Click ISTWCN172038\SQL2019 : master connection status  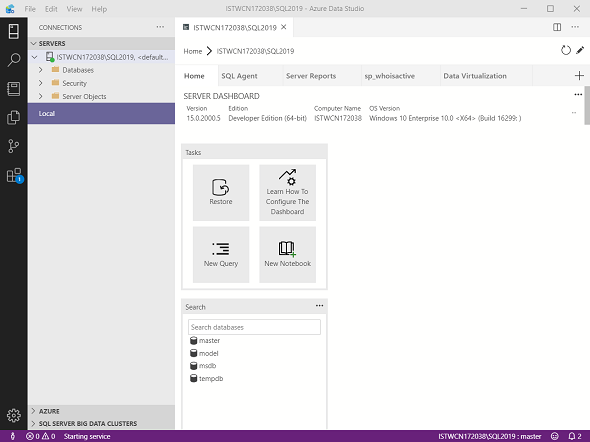490,436
